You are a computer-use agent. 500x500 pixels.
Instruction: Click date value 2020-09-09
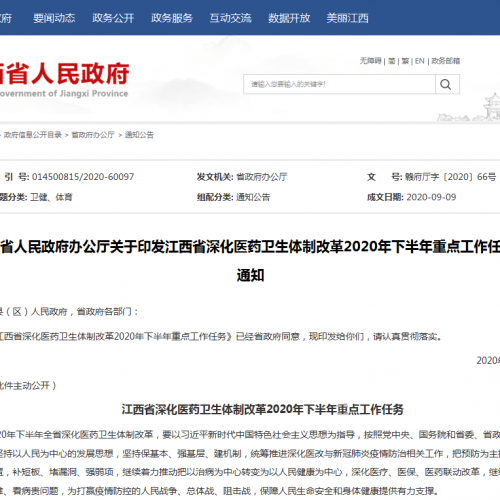coord(431,197)
